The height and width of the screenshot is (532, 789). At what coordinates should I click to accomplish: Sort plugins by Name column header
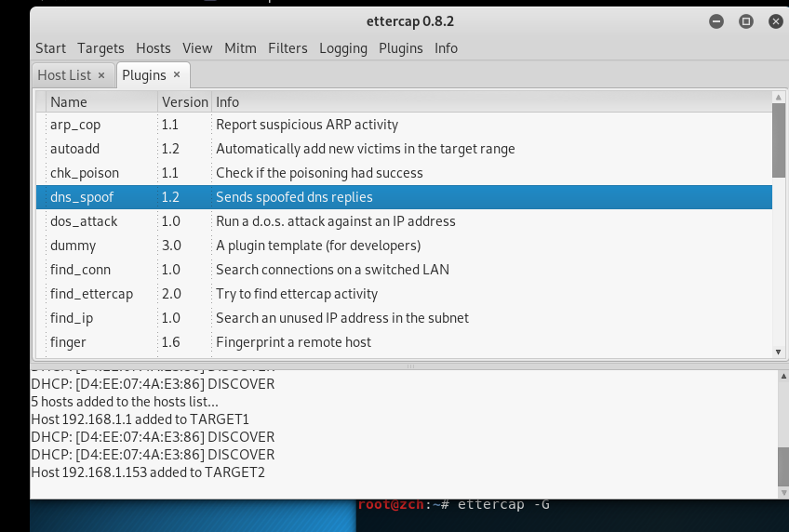click(x=102, y=102)
